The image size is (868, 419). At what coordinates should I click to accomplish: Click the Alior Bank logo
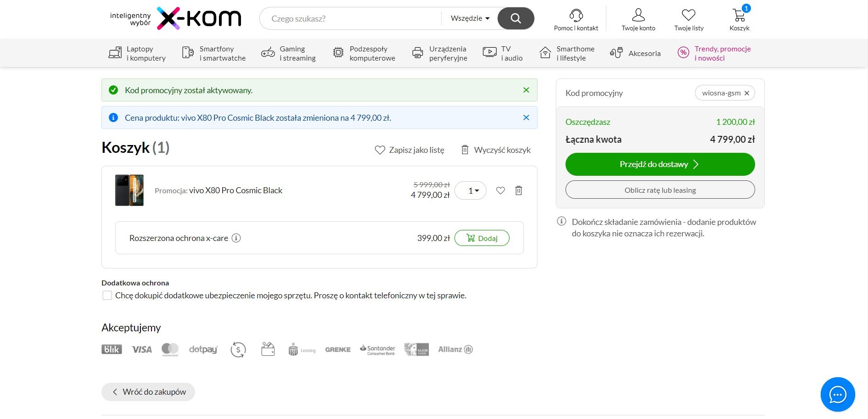point(416,350)
